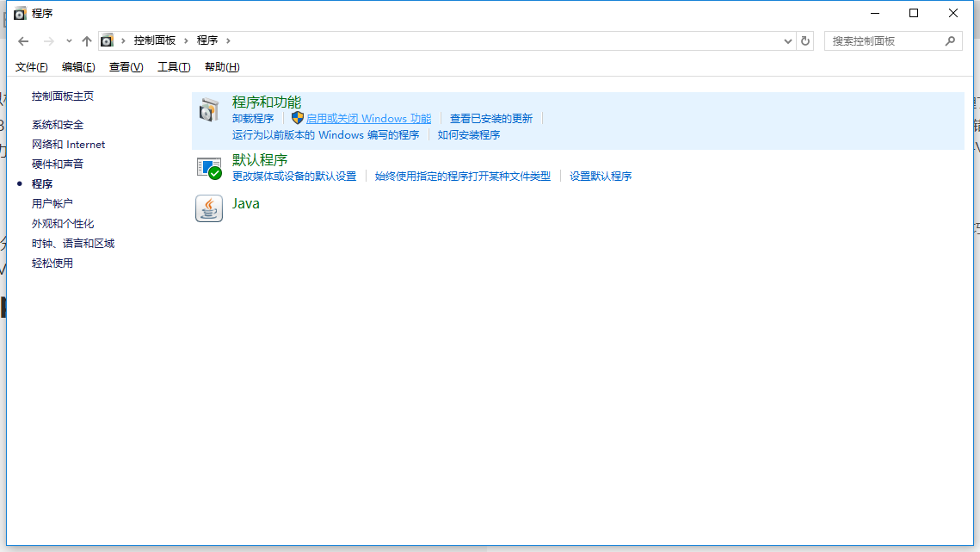Expand the address bar history dropdown

click(787, 40)
